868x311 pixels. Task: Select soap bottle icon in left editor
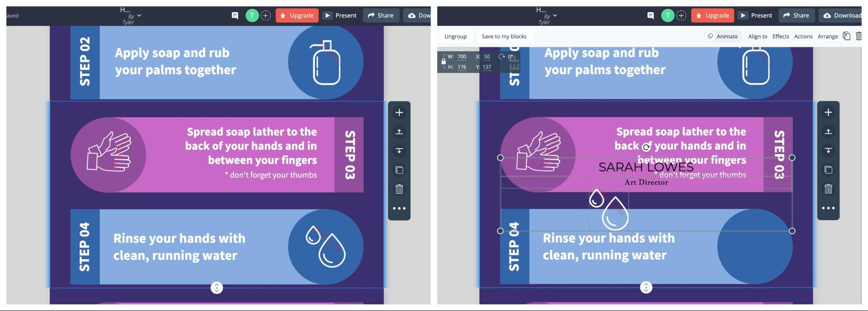tap(325, 62)
